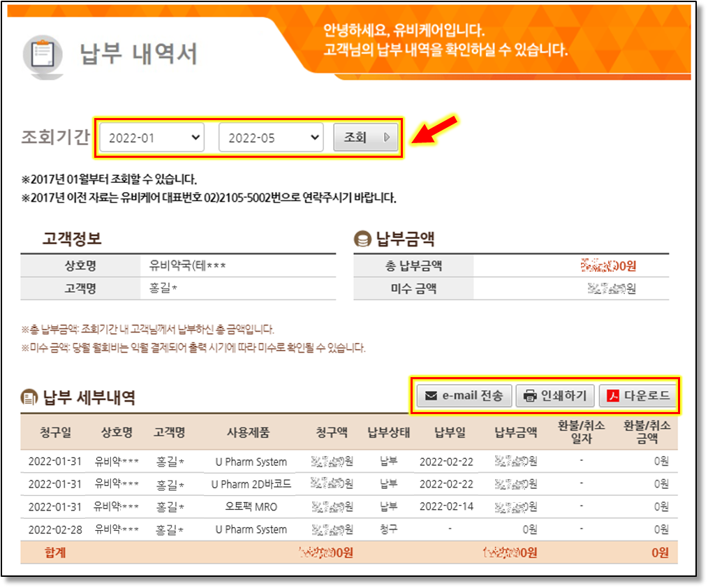The width and height of the screenshot is (708, 588).
Task: Click the 2022-02-28 billing date cell
Action: coord(55,529)
